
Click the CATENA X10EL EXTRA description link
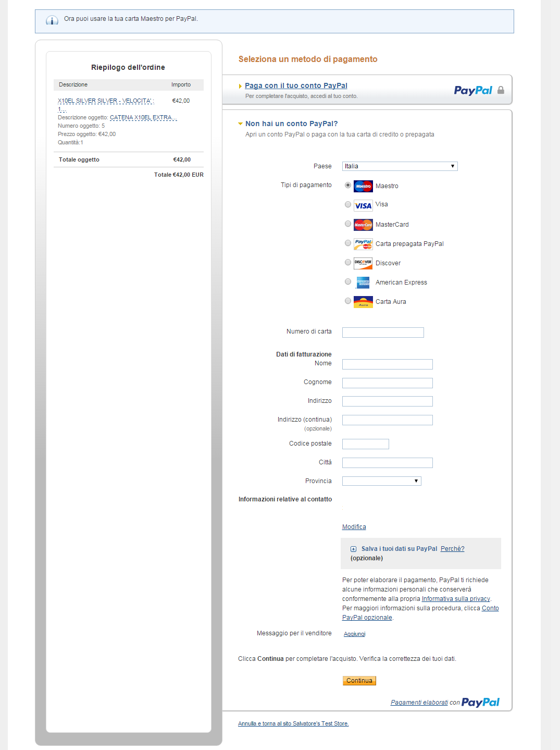tap(143, 118)
